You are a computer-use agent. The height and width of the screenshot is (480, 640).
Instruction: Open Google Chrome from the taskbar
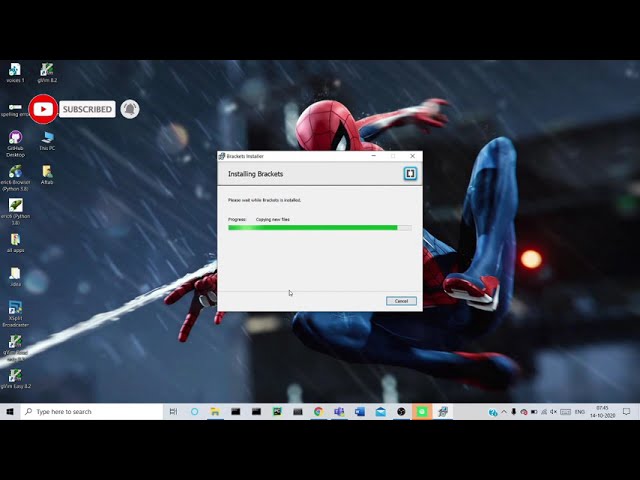(318, 411)
